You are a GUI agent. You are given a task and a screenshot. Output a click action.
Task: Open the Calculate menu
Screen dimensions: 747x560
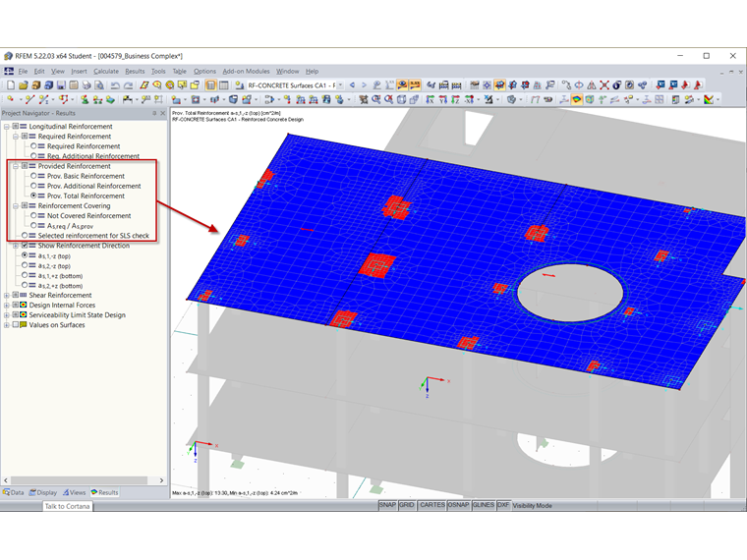click(106, 72)
